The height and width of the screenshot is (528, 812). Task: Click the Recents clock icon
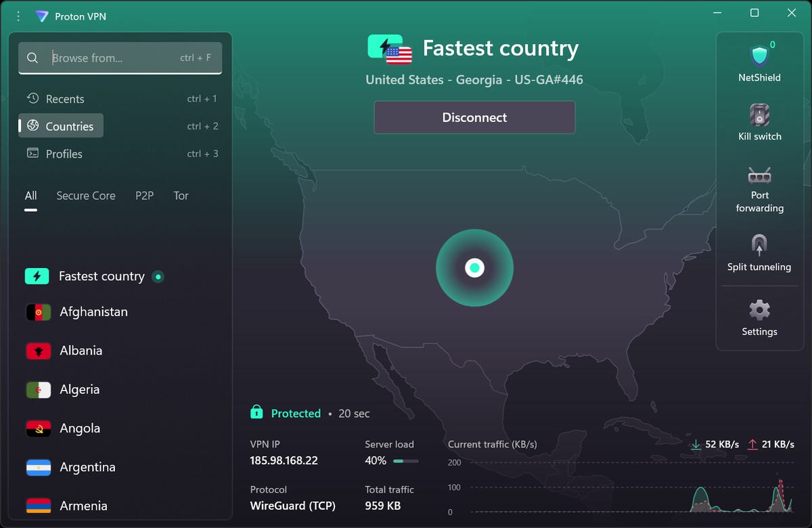point(32,98)
